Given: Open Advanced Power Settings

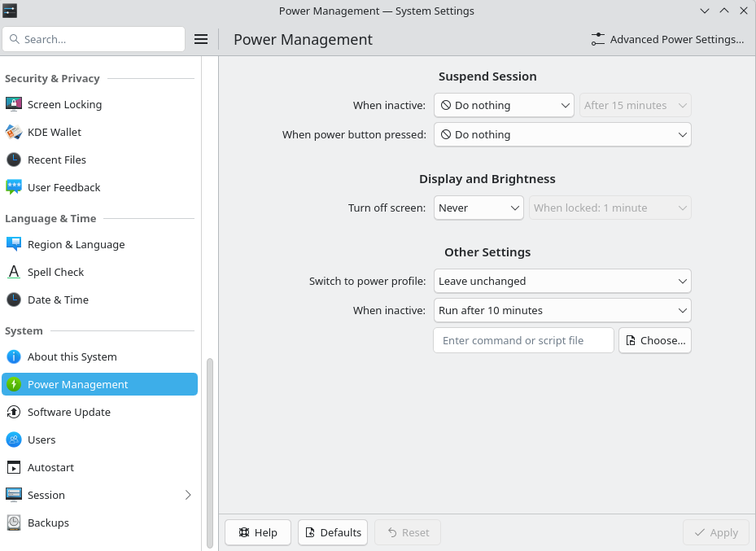Looking at the screenshot, I should point(667,39).
